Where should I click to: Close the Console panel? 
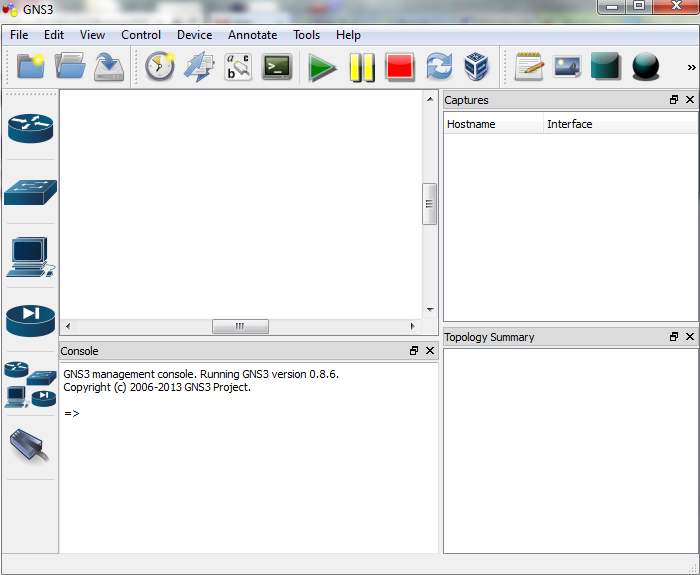pos(430,351)
